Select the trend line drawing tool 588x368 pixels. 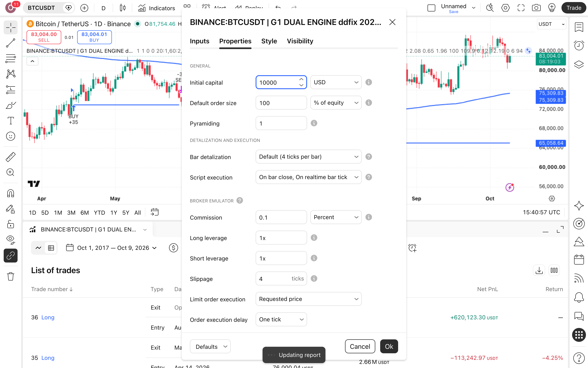tap(11, 43)
